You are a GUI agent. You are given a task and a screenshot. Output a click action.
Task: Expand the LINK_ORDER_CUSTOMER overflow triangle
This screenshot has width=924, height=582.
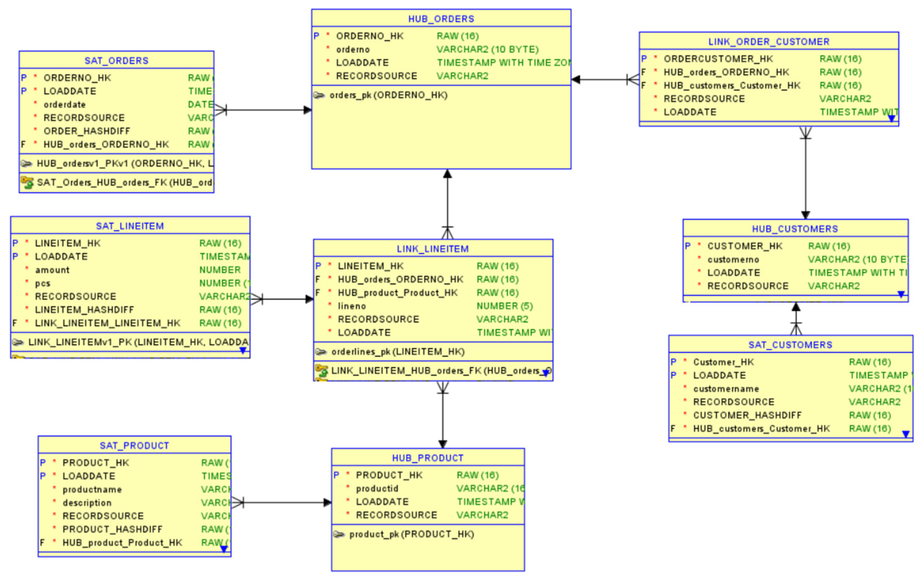coord(892,118)
